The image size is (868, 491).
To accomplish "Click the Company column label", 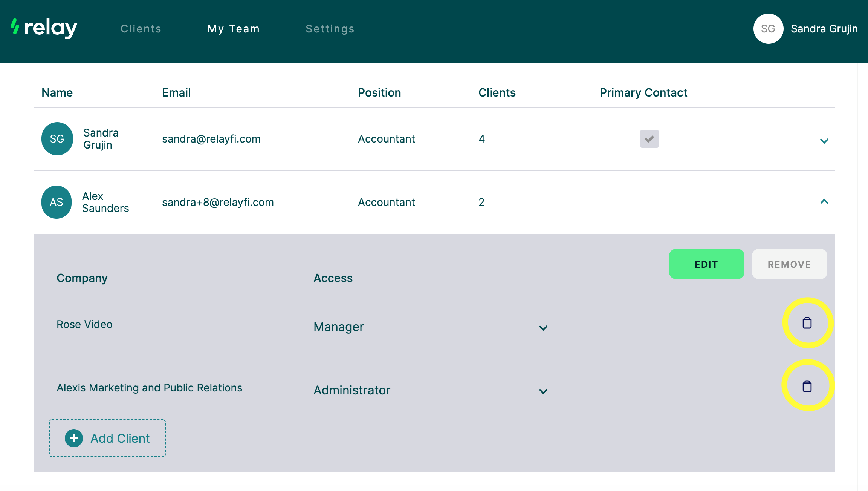I will tap(82, 278).
